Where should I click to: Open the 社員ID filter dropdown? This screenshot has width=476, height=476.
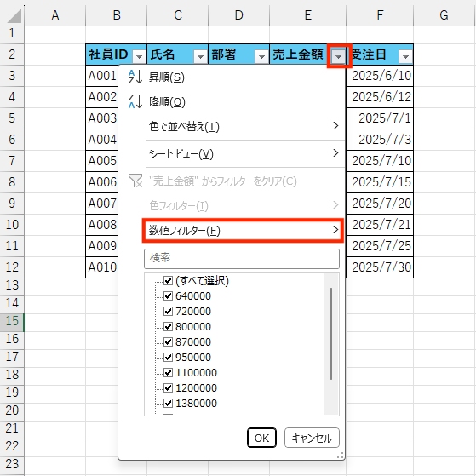click(140, 56)
